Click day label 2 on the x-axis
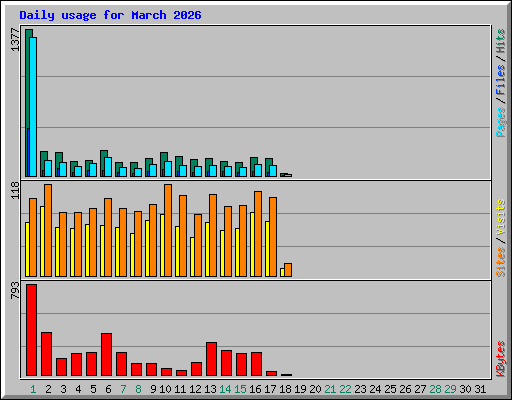This screenshot has width=512, height=400. tap(48, 389)
